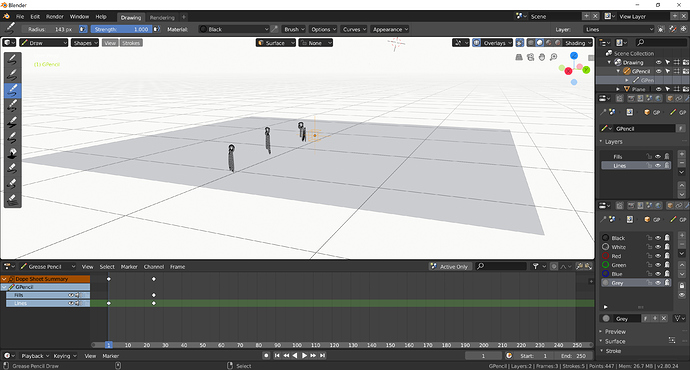Open the Brush dropdown
Screen dimensions: 690x370
[x=294, y=29]
